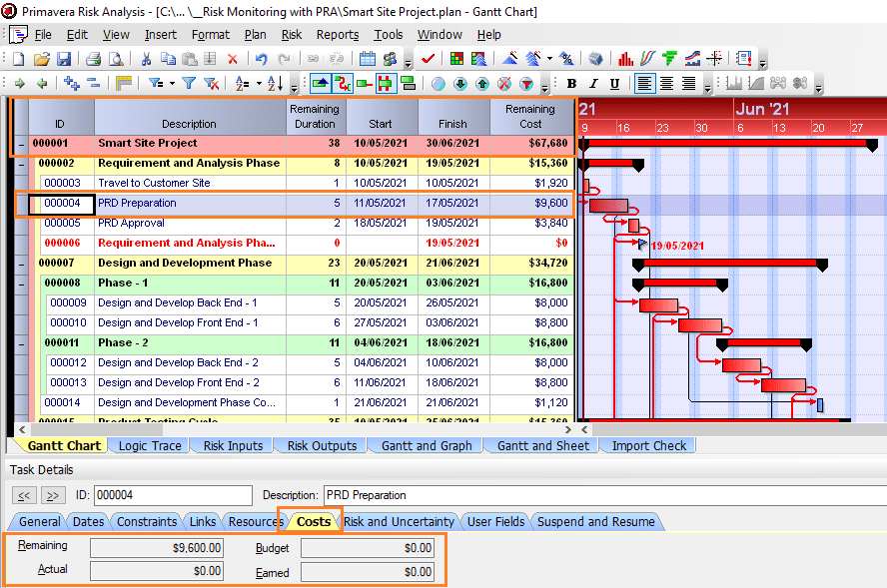
Task: Switch to the Gantt and Graph tab
Action: (427, 446)
